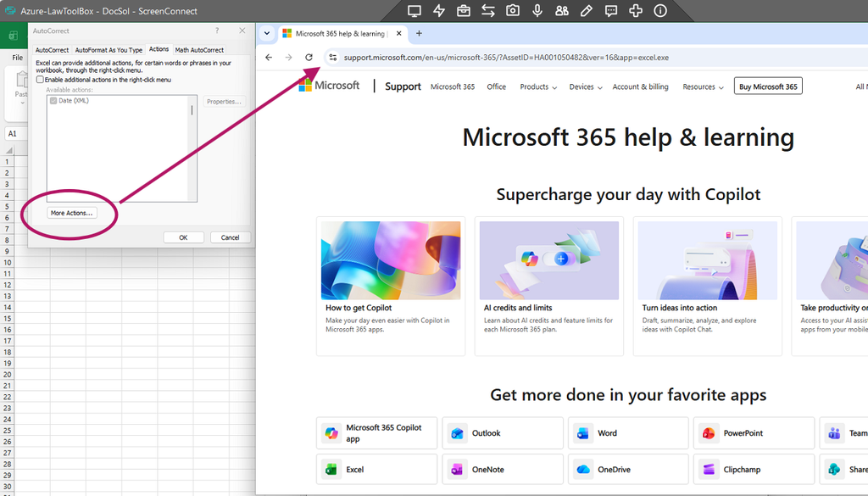This screenshot has width=868, height=496.
Task: Click the browser address bar URL
Action: pos(506,58)
